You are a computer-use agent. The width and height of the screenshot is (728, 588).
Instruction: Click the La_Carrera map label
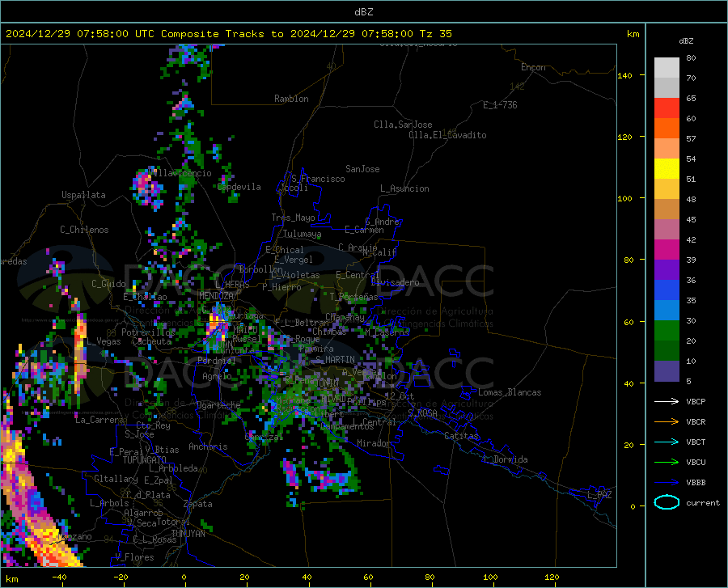click(x=99, y=420)
